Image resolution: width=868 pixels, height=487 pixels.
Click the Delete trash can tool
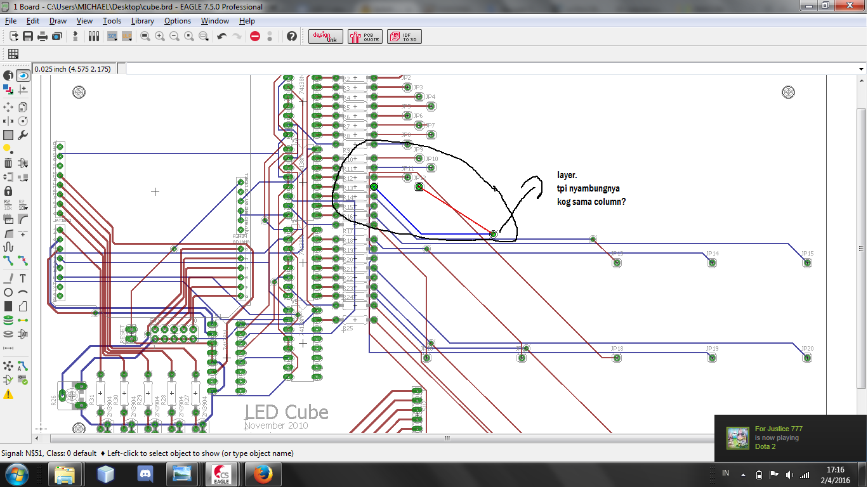pyautogui.click(x=8, y=163)
